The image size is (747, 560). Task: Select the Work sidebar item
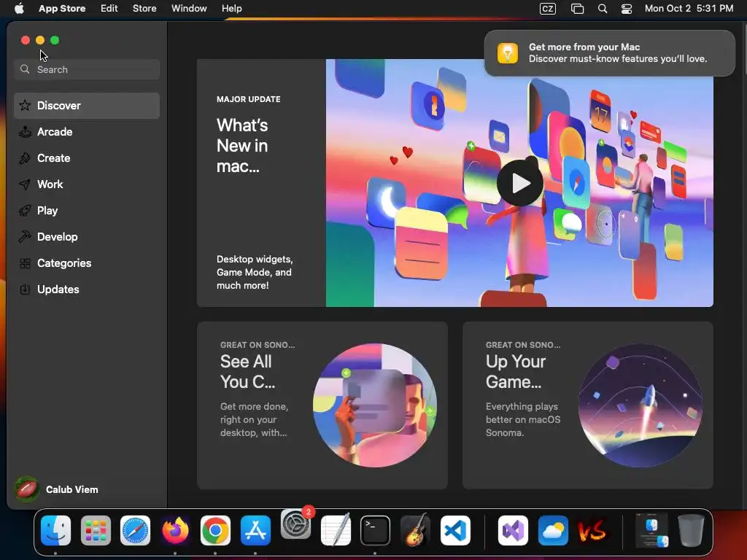87,184
